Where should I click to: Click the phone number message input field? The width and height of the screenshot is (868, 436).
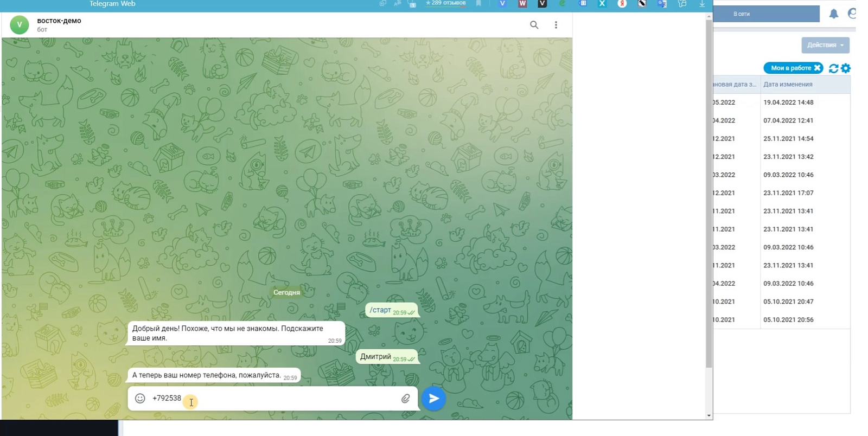pos(274,399)
